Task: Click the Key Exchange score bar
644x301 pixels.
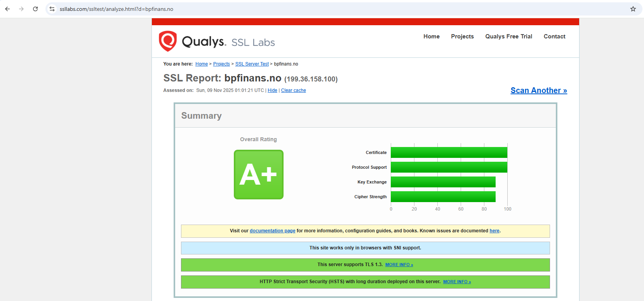Action: click(x=443, y=182)
